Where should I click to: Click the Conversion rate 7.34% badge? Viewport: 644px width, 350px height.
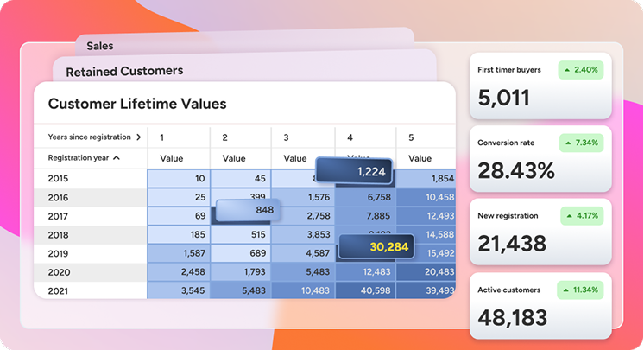[x=581, y=143]
